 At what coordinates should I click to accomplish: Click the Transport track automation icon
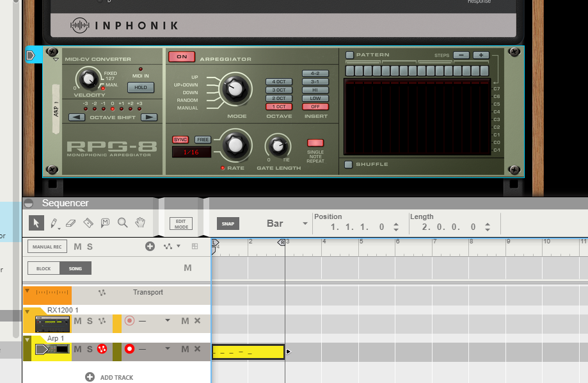[102, 293]
